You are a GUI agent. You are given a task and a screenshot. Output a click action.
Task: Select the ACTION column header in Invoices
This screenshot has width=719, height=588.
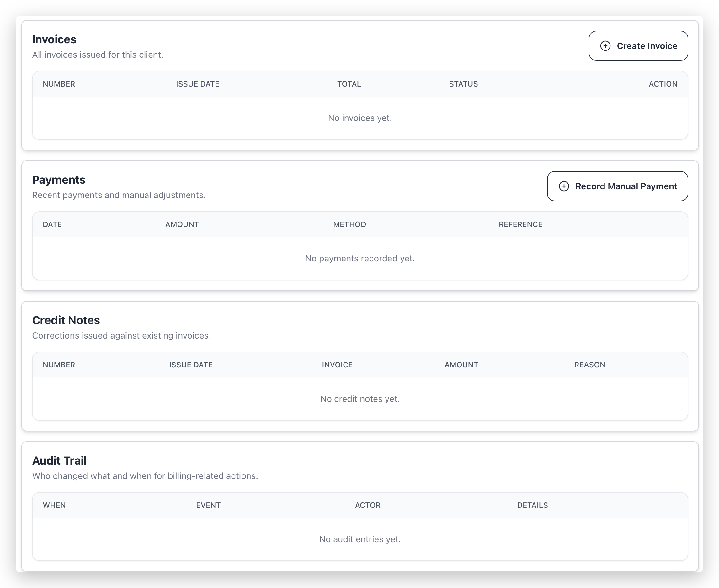click(x=663, y=84)
